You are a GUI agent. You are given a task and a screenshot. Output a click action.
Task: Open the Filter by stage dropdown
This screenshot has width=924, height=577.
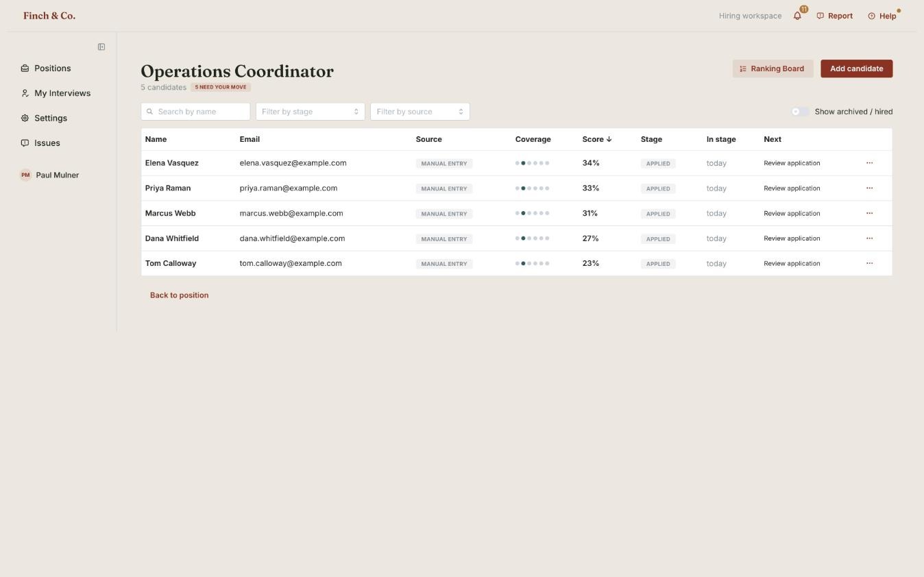[x=311, y=112]
